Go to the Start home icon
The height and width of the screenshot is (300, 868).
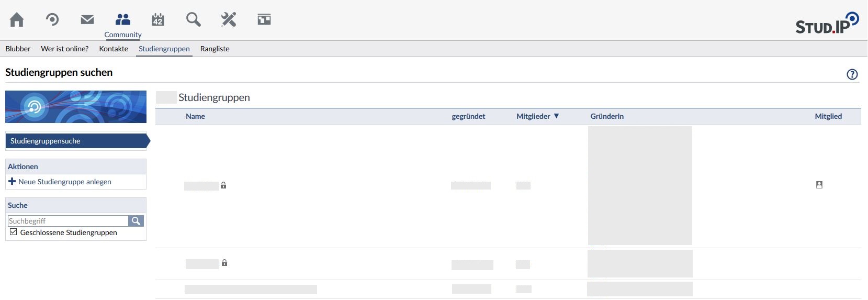(17, 20)
